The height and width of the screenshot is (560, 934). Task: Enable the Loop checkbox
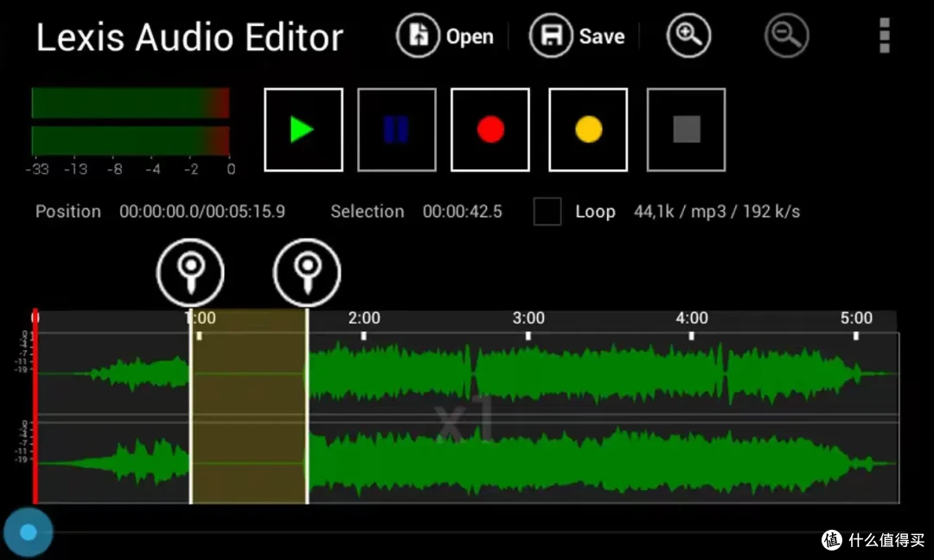(x=547, y=211)
